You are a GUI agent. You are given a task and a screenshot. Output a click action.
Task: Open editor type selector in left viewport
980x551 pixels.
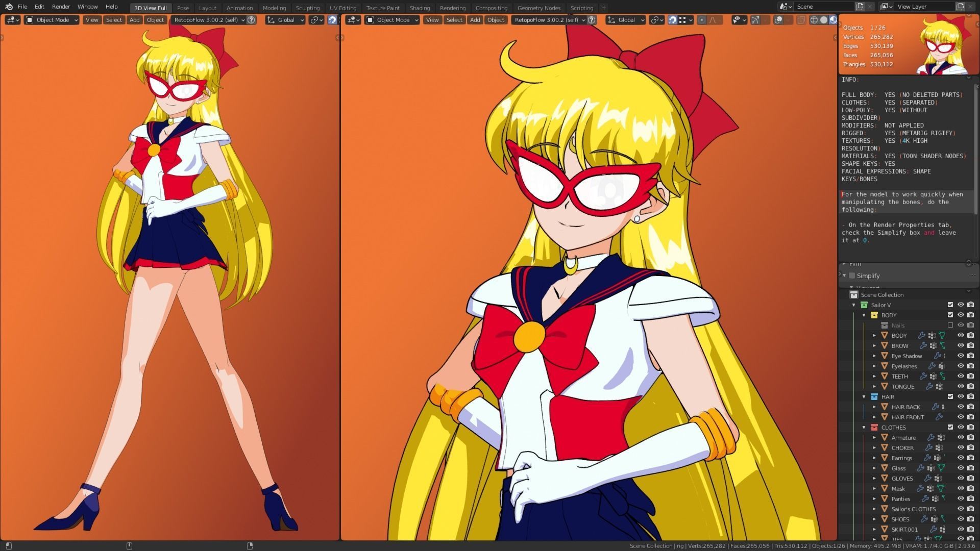tap(12, 20)
